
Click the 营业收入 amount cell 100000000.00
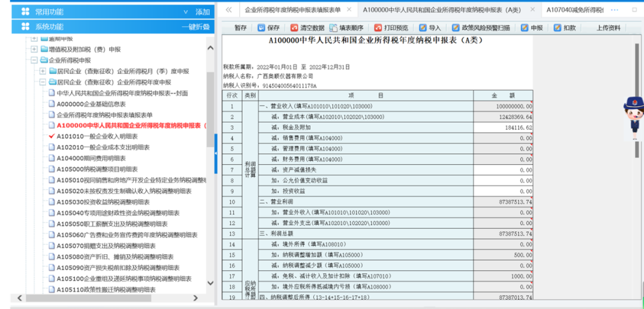(x=503, y=106)
